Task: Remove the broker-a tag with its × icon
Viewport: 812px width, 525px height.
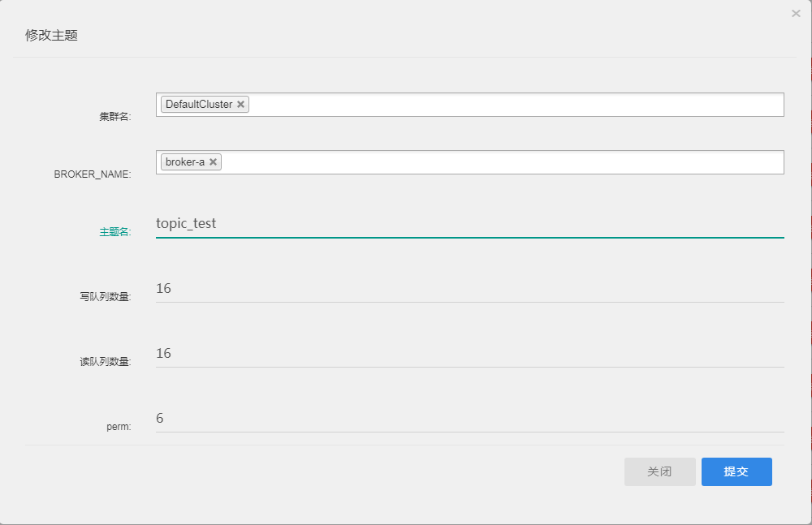Action: 212,161
